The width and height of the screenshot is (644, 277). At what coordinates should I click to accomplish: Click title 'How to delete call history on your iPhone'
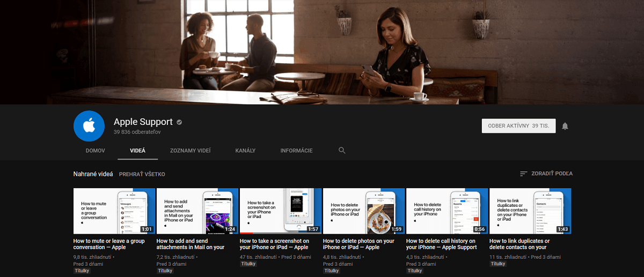coord(442,244)
